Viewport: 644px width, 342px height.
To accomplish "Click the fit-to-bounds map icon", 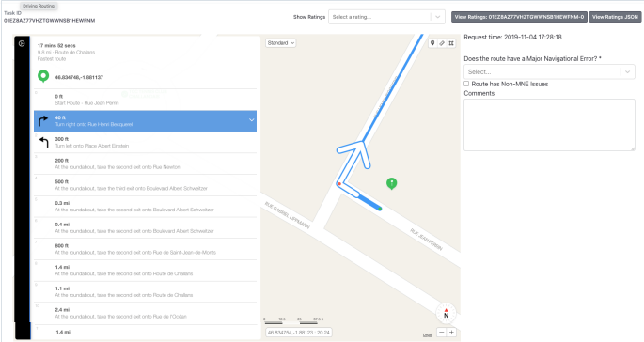I will pos(451,43).
